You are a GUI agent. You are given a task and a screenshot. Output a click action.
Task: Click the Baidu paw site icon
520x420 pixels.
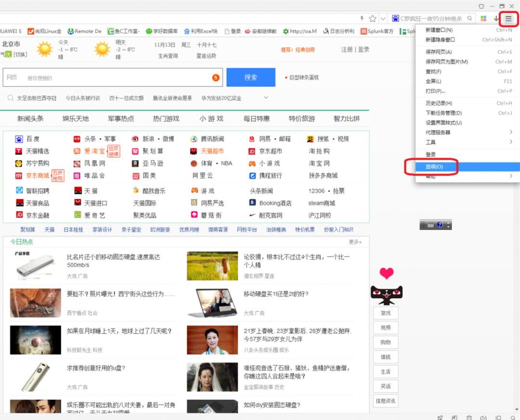click(19, 139)
